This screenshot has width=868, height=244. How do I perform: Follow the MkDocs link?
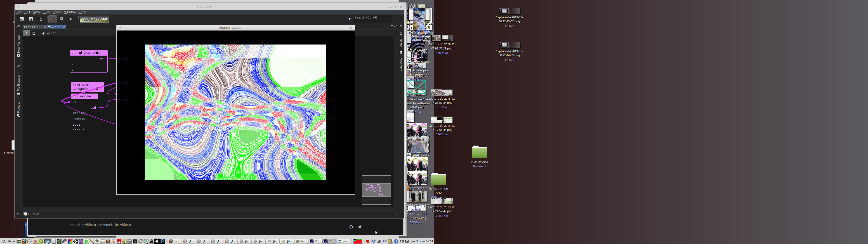coord(90,225)
